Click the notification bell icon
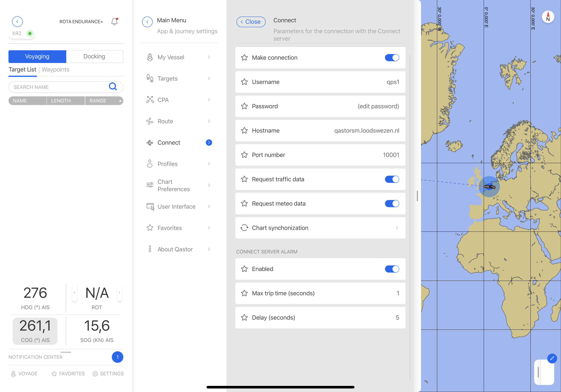Viewport: 561px width, 392px height. point(114,22)
